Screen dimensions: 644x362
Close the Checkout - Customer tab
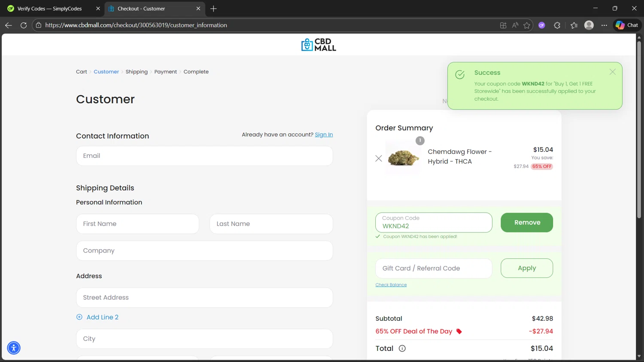(198, 9)
